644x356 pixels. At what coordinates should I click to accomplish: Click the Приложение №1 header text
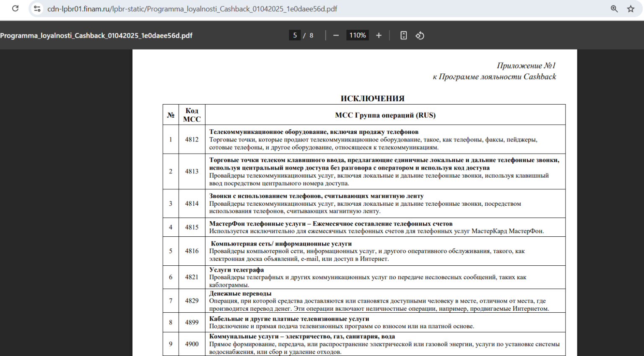click(526, 65)
